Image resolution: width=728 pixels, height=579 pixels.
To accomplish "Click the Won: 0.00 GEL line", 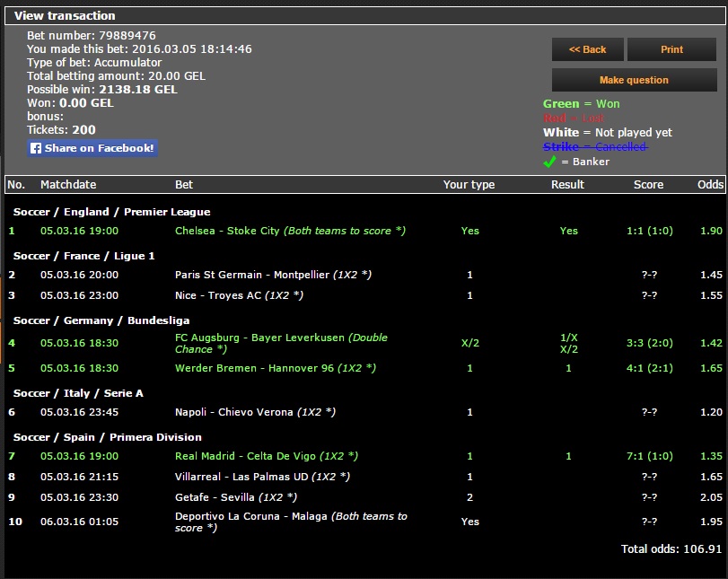I will coord(70,103).
